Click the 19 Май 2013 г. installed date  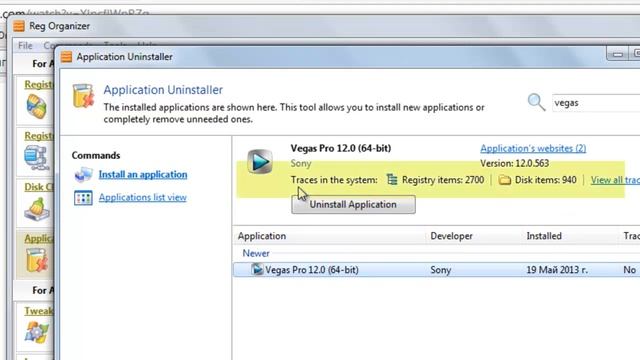point(557,270)
